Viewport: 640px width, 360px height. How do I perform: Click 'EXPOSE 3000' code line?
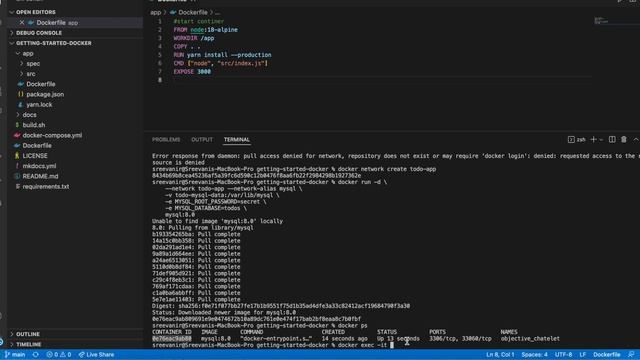coord(192,72)
